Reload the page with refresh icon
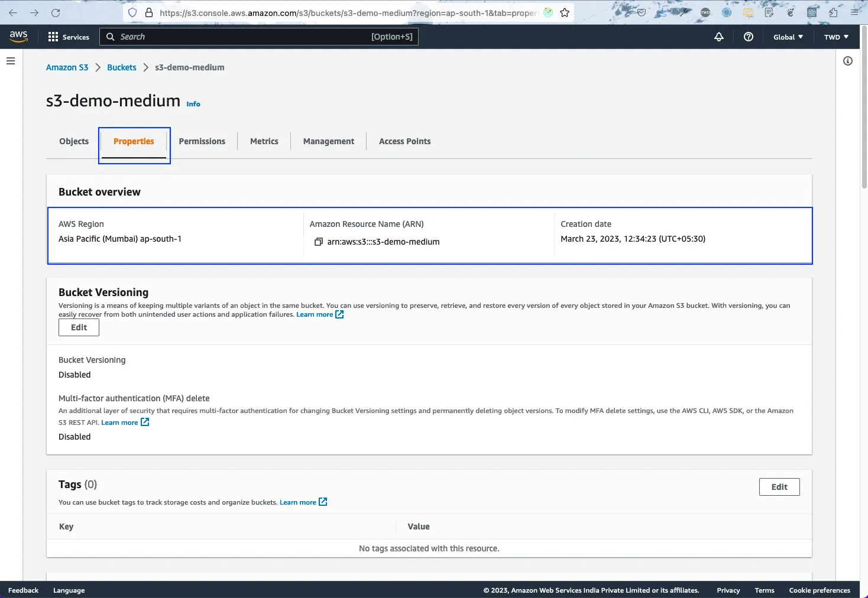Screen dimensions: 868x598 (x=56, y=12)
